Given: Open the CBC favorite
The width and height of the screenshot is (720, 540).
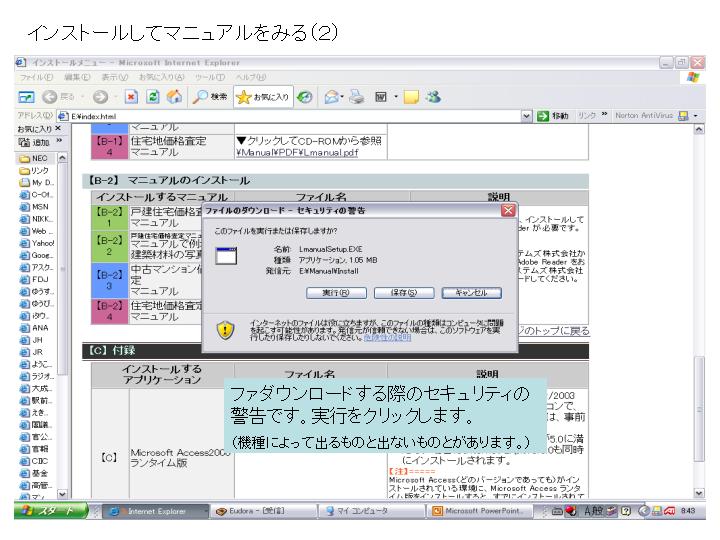Looking at the screenshot, I should pyautogui.click(x=34, y=461).
